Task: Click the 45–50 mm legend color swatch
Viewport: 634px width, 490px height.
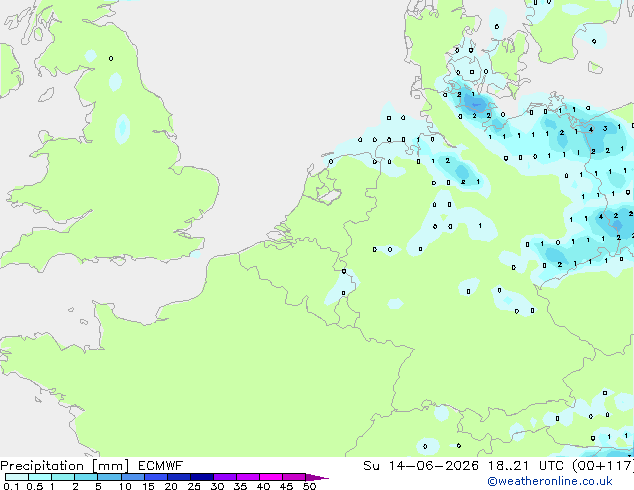Action: click(x=294, y=477)
